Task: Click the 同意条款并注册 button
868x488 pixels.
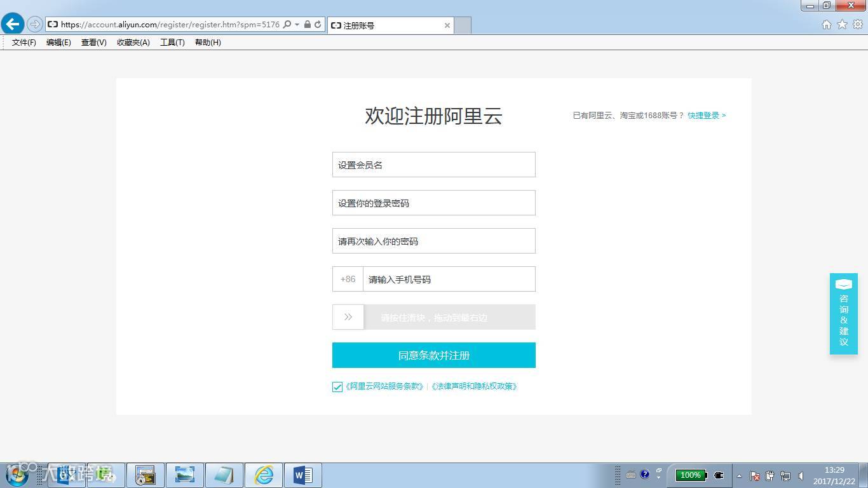Action: pos(434,355)
